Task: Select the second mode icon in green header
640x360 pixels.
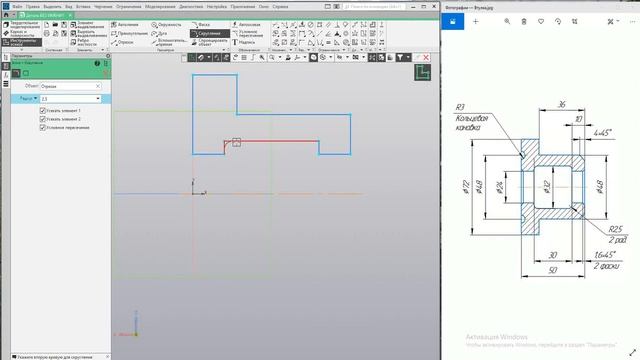Action: pos(26,73)
